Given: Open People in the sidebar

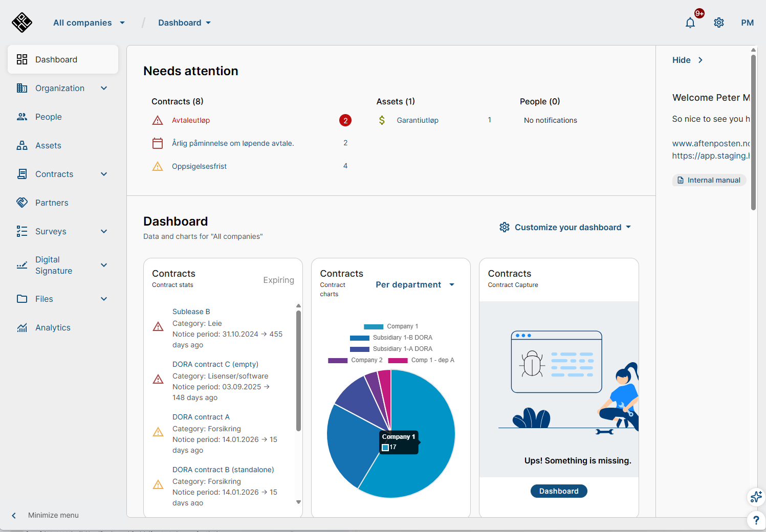Looking at the screenshot, I should coord(48,117).
